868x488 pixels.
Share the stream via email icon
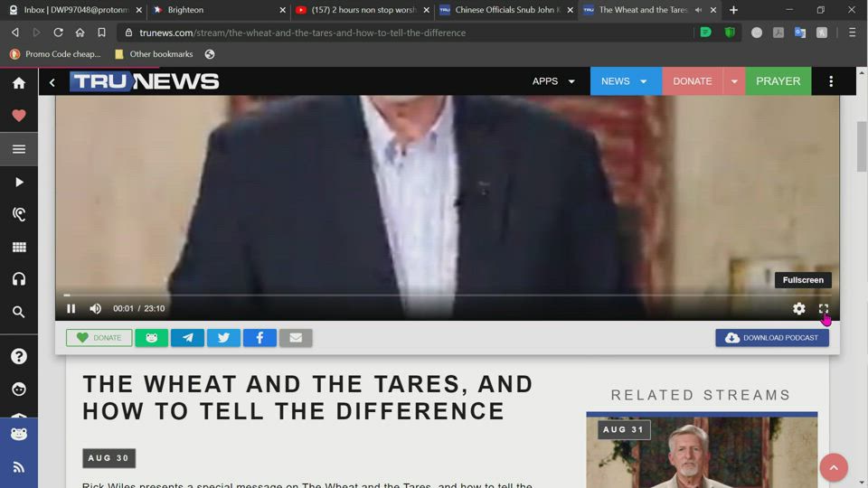tap(296, 338)
